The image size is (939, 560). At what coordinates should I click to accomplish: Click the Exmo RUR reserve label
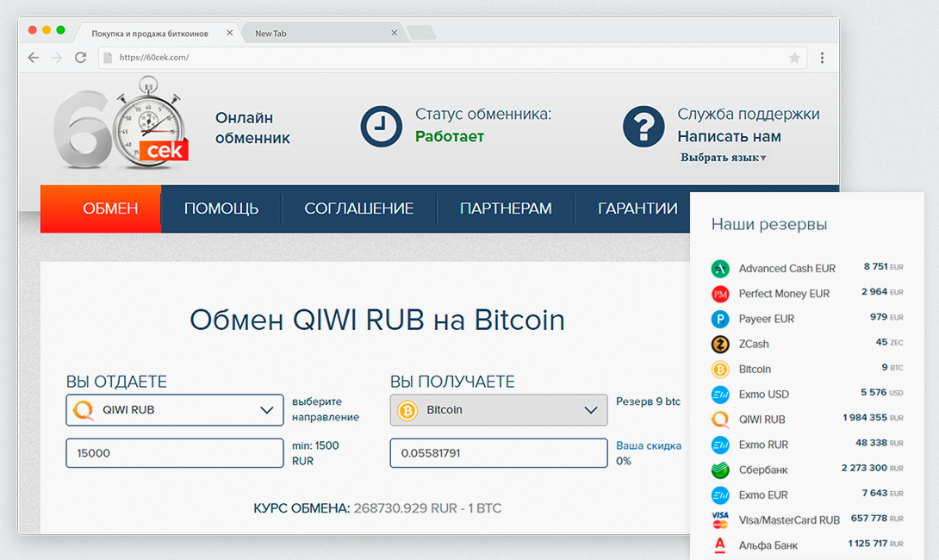pyautogui.click(x=763, y=445)
